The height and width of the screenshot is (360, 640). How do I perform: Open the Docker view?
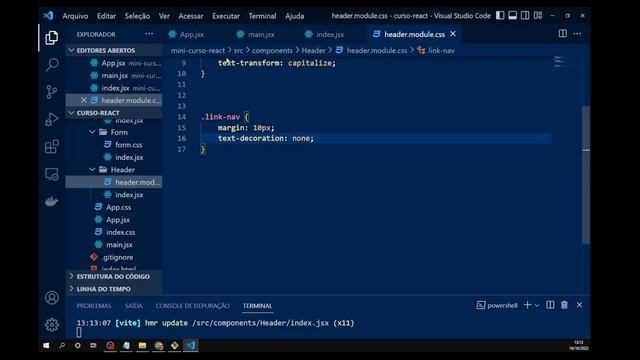click(x=52, y=201)
